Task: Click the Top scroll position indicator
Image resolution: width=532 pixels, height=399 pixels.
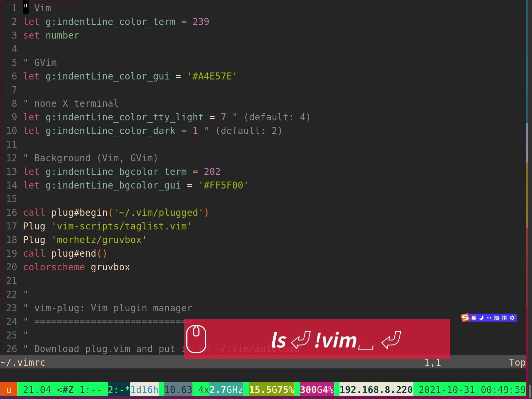Action: [x=517, y=362]
